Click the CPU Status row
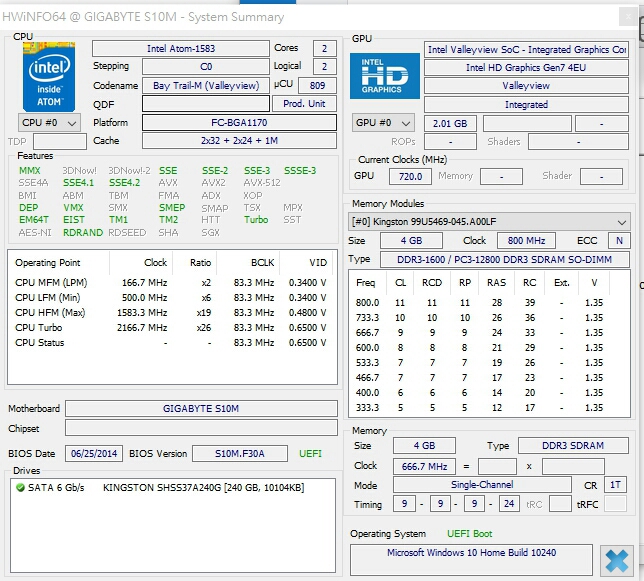 tap(171, 343)
